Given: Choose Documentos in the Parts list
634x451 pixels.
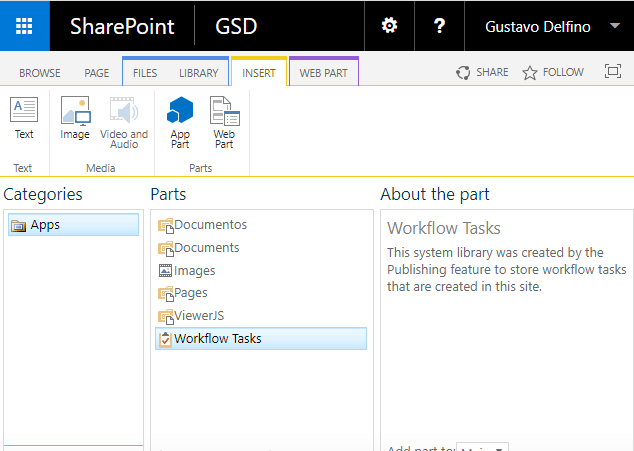Looking at the screenshot, I should tap(210, 225).
